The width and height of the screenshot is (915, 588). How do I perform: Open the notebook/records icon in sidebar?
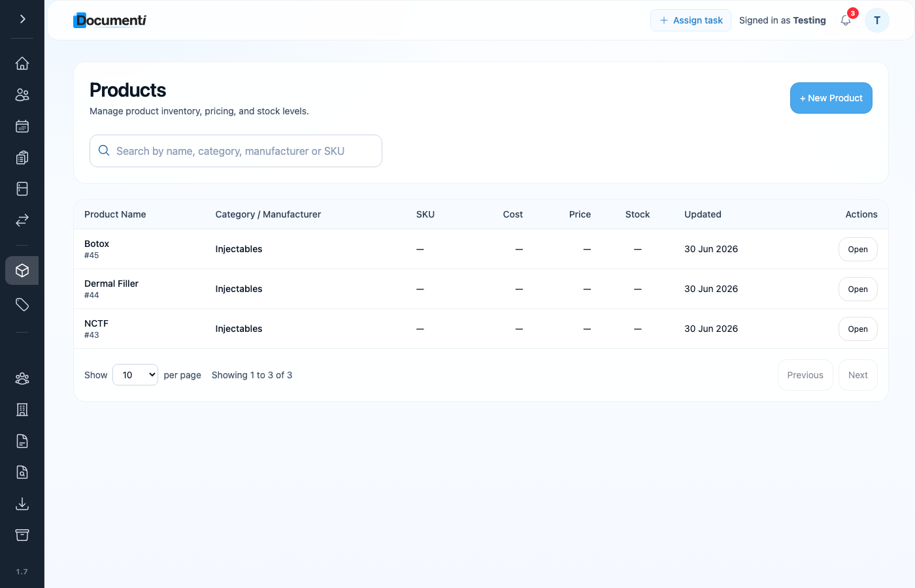(x=22, y=189)
